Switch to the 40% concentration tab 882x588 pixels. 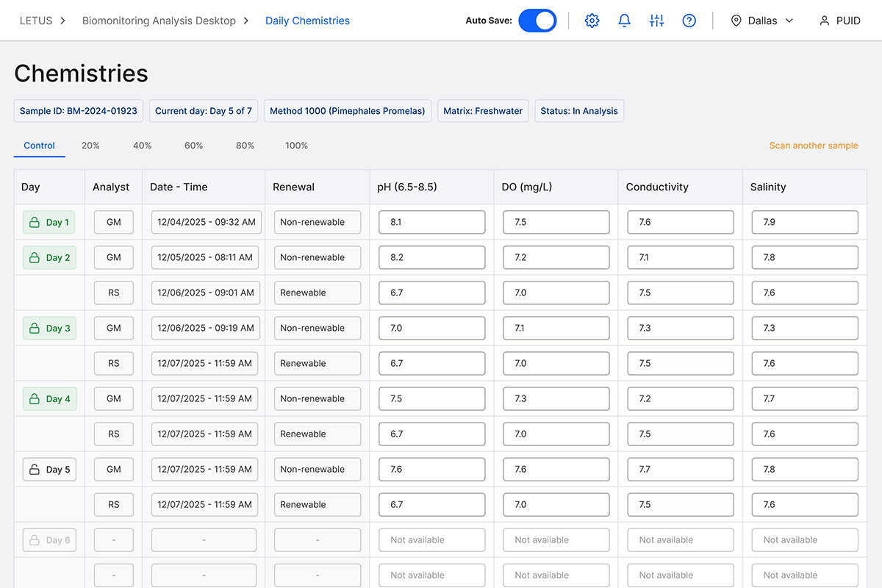[x=142, y=146]
